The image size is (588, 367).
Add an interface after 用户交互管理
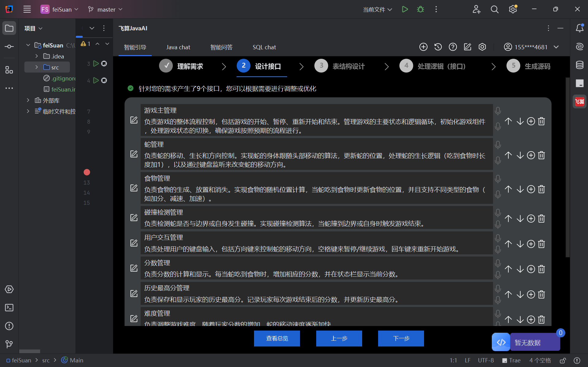point(531,244)
